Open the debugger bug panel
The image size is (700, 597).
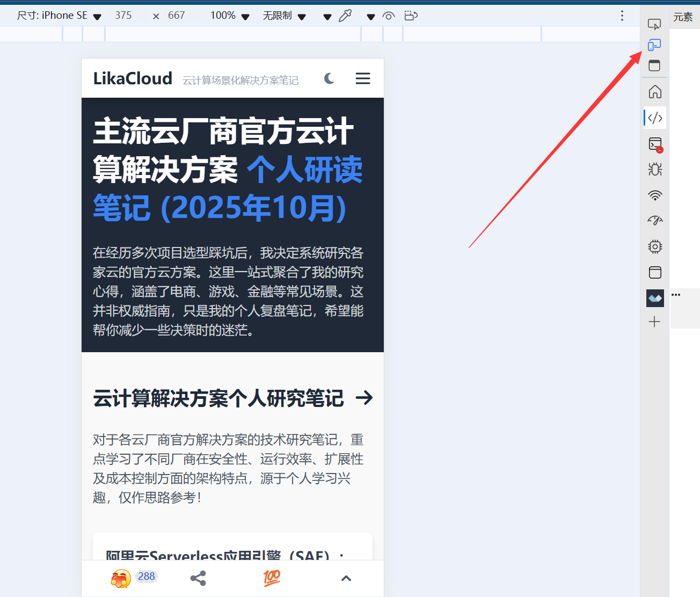pyautogui.click(x=654, y=169)
